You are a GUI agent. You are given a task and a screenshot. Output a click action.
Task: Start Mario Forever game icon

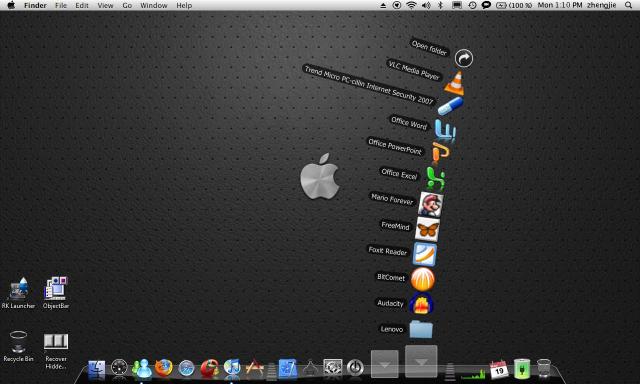(430, 204)
